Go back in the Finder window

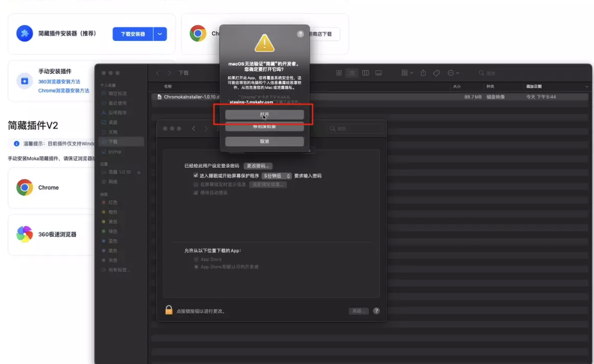(158, 73)
